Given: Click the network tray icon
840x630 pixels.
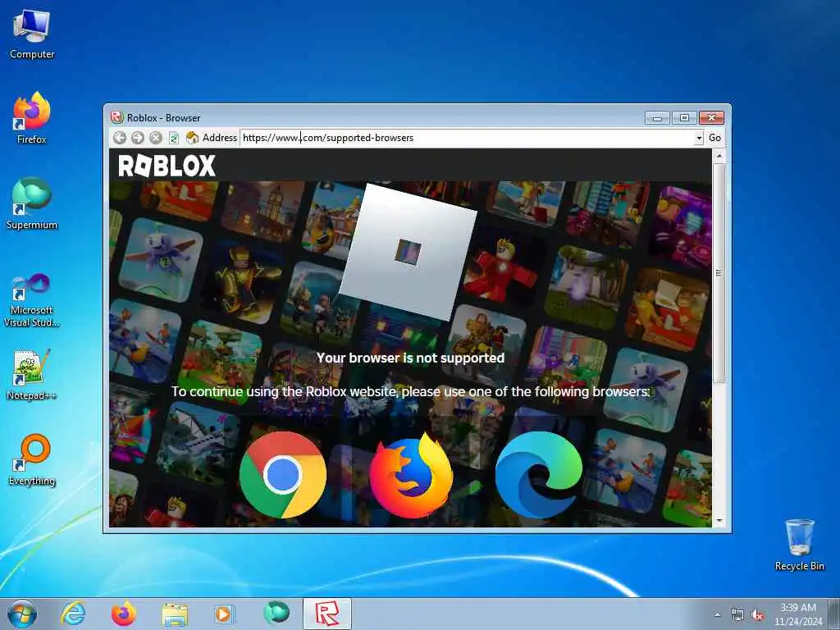Looking at the screenshot, I should (x=737, y=615).
